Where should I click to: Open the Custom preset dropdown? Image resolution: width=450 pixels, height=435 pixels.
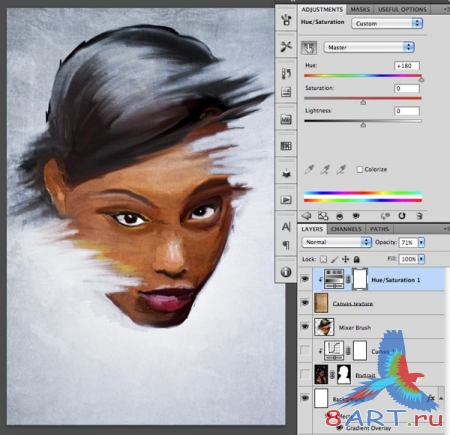[x=387, y=23]
